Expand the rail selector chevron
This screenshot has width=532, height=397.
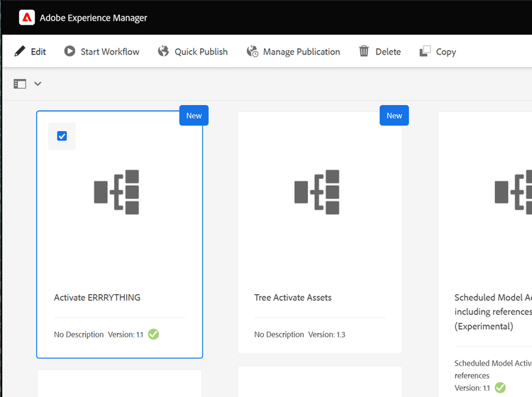[38, 84]
